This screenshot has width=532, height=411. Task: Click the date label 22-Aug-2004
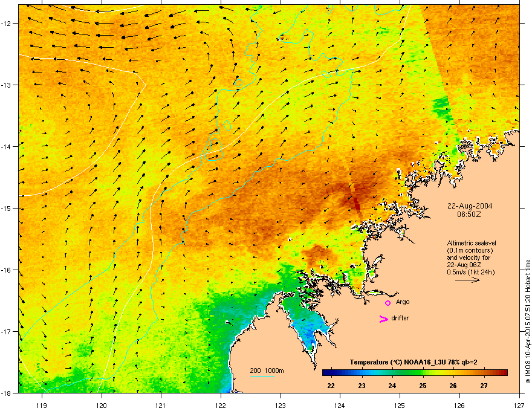coord(470,206)
